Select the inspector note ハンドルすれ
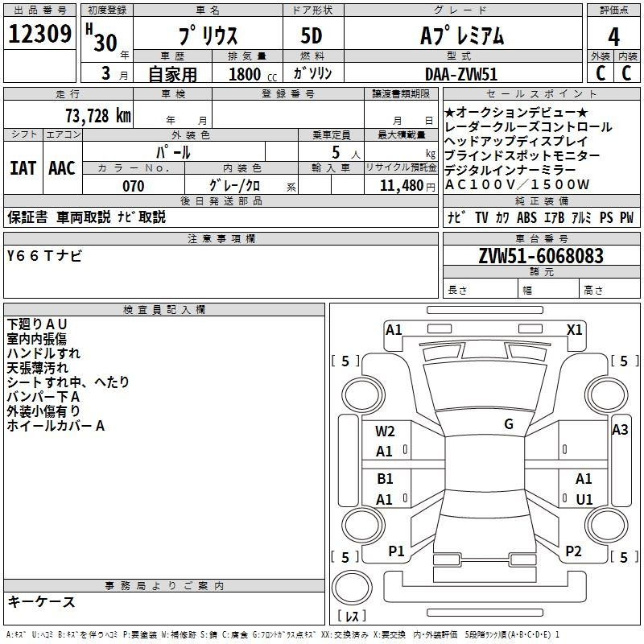644x644 pixels. click(43, 353)
